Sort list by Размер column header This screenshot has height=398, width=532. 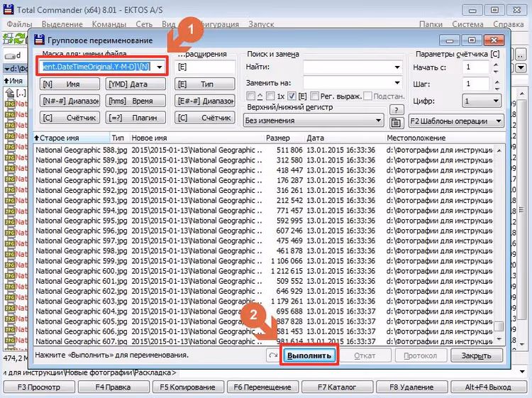(284, 138)
